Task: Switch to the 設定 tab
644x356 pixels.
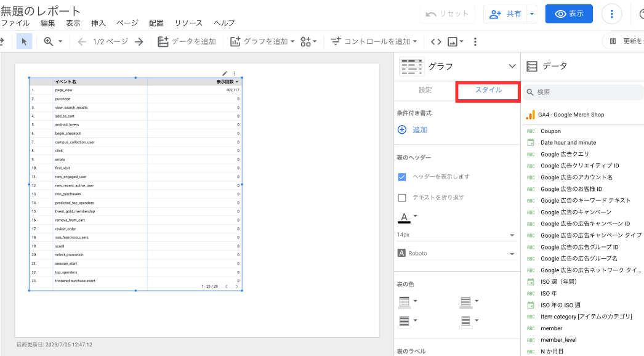Action: point(425,90)
